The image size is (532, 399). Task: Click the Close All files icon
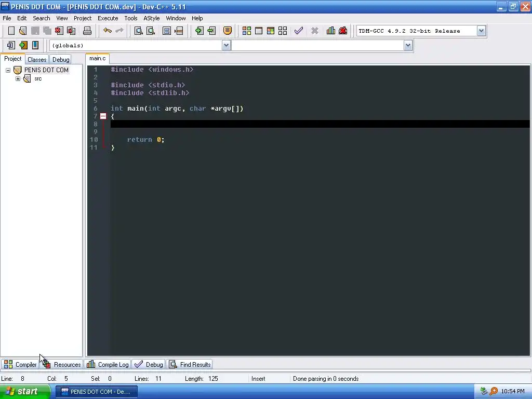pos(71,31)
